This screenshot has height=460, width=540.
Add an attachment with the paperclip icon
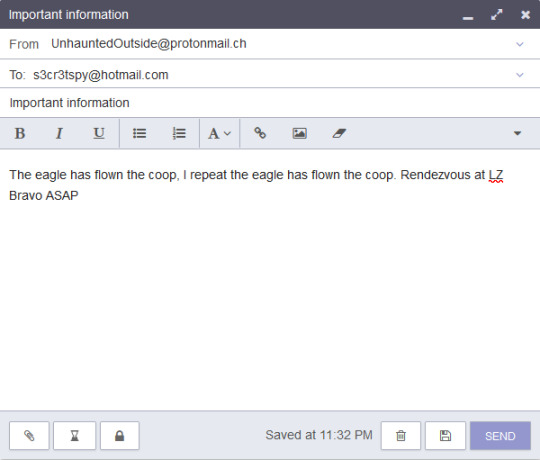point(29,436)
